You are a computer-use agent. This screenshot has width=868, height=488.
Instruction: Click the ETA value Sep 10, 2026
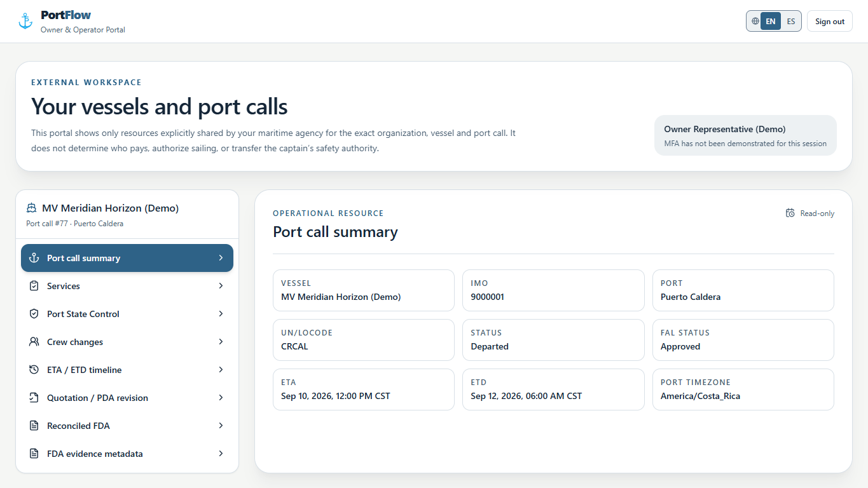point(336,396)
